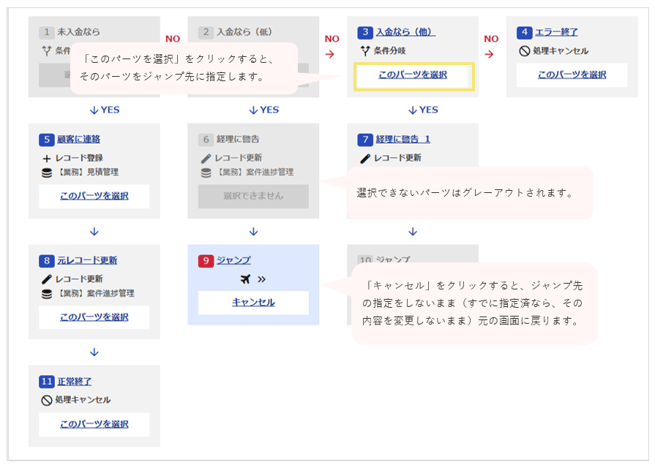Click the disabled 選択できません button in part 6
655x470 pixels.
pyautogui.click(x=254, y=196)
